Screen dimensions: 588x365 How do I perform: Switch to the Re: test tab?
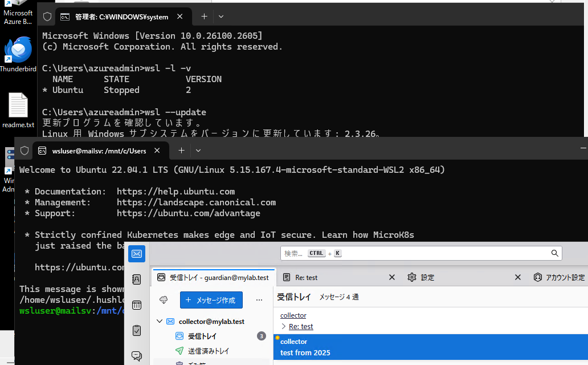click(x=306, y=278)
